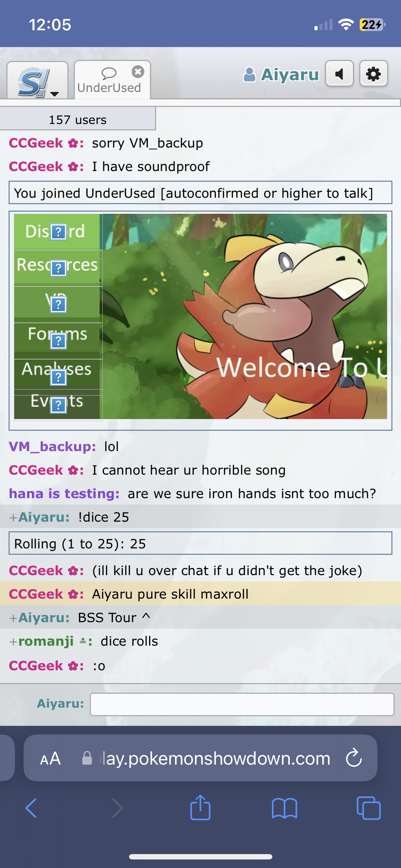Open the Safari AA text size menu
The width and height of the screenshot is (401, 868).
[x=50, y=758]
